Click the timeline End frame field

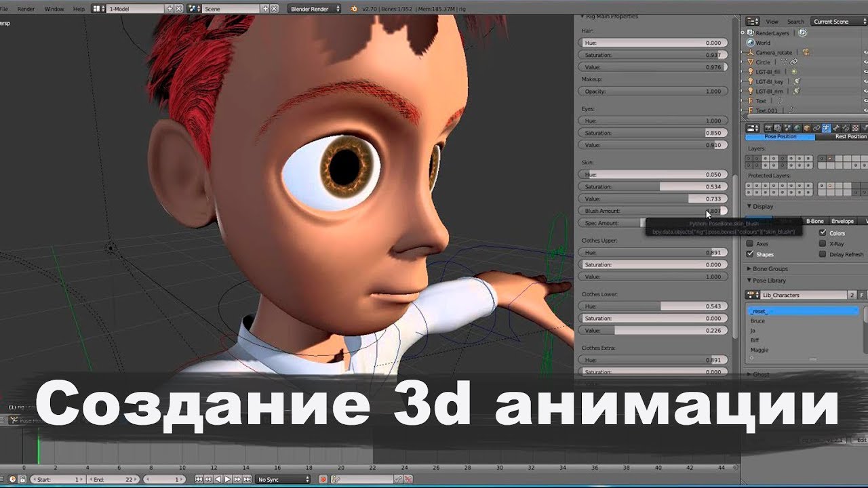point(113,479)
